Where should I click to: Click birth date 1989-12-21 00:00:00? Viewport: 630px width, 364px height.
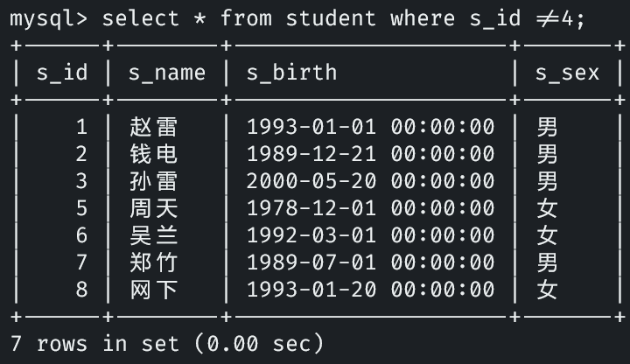click(x=370, y=155)
